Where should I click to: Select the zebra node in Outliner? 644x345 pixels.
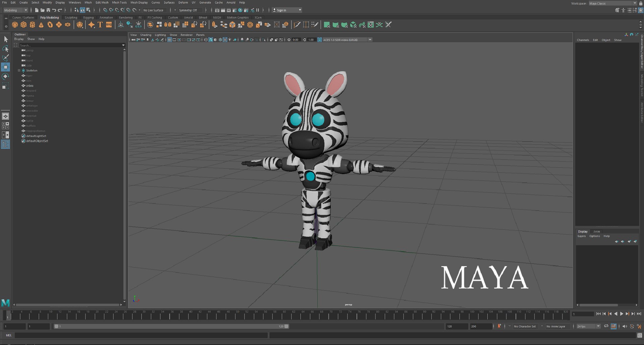[x=30, y=86]
